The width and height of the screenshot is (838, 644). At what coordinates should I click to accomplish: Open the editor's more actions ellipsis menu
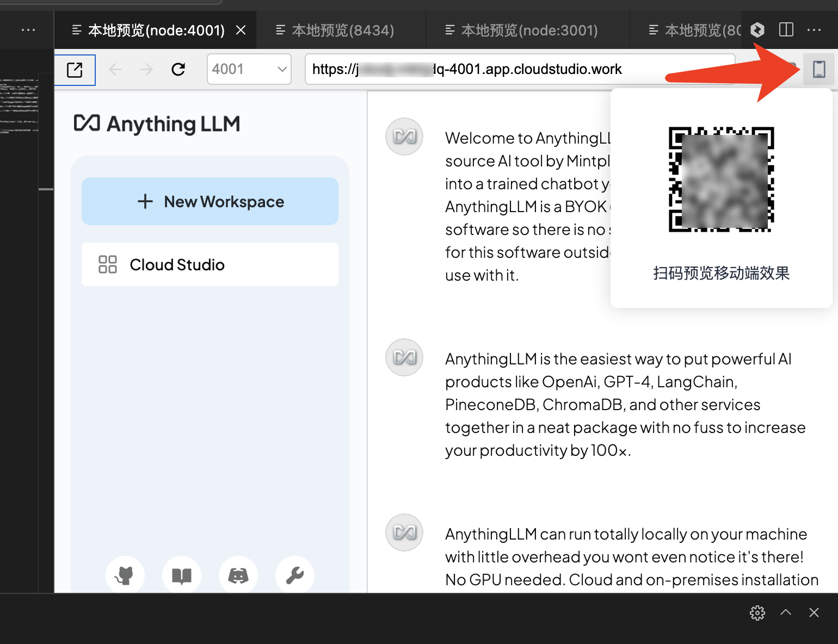[x=814, y=30]
